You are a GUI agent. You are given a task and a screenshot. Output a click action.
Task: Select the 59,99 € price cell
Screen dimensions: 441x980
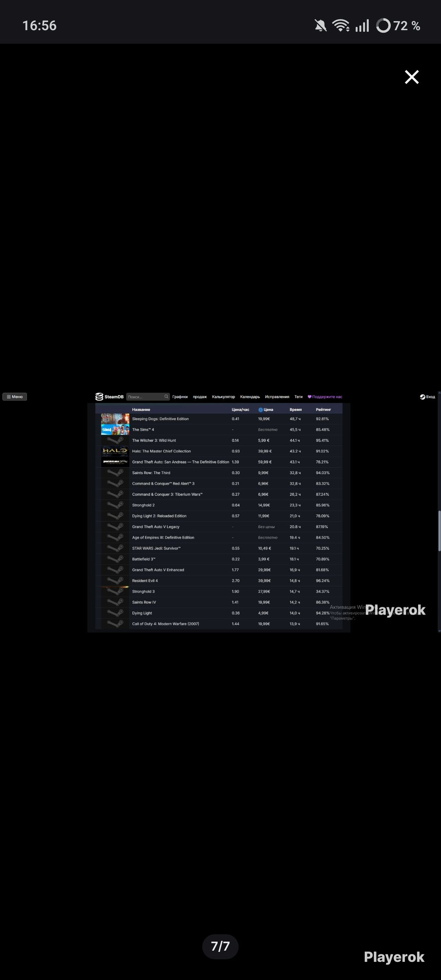coord(265,462)
